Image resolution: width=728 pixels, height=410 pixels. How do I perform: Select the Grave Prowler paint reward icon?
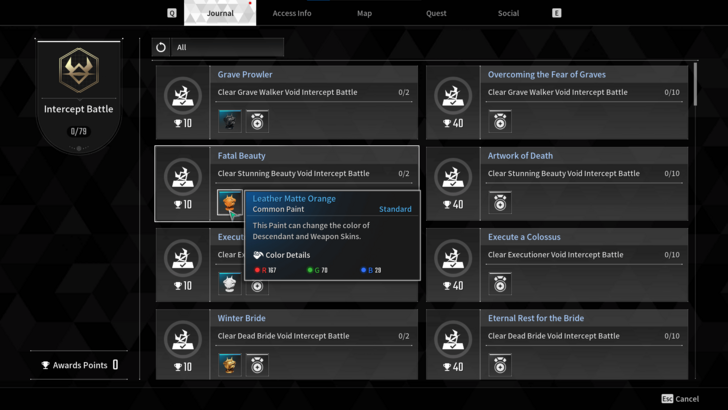point(230,121)
